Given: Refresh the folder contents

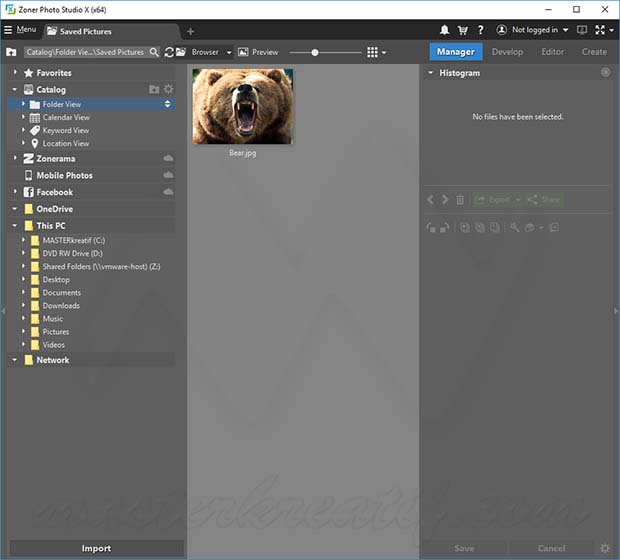Looking at the screenshot, I should point(169,52).
